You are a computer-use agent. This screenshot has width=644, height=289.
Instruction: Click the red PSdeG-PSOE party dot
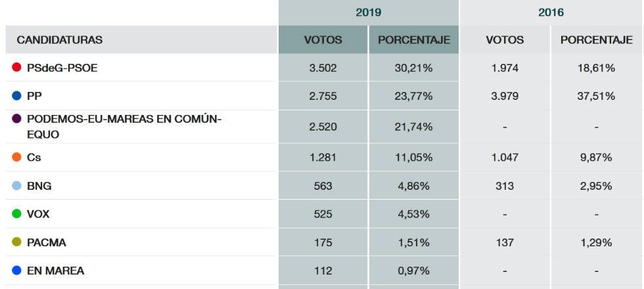click(17, 68)
